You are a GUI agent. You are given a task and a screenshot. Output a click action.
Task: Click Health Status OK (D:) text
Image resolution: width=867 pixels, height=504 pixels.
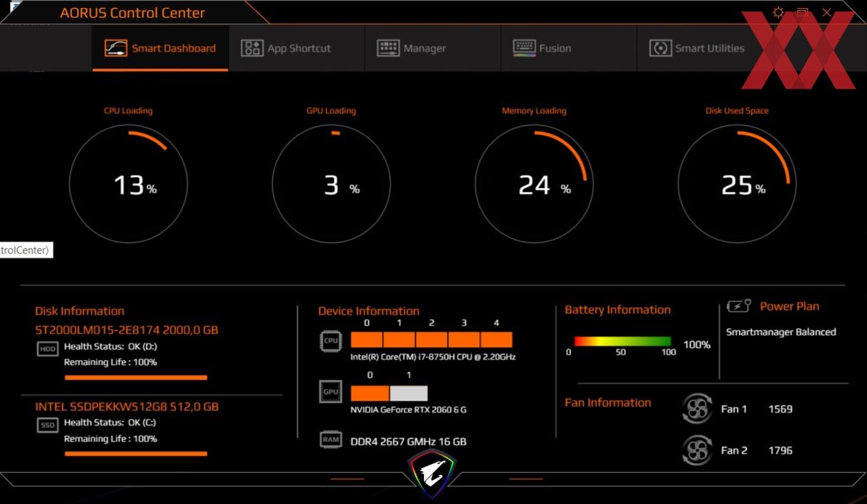[x=111, y=347]
